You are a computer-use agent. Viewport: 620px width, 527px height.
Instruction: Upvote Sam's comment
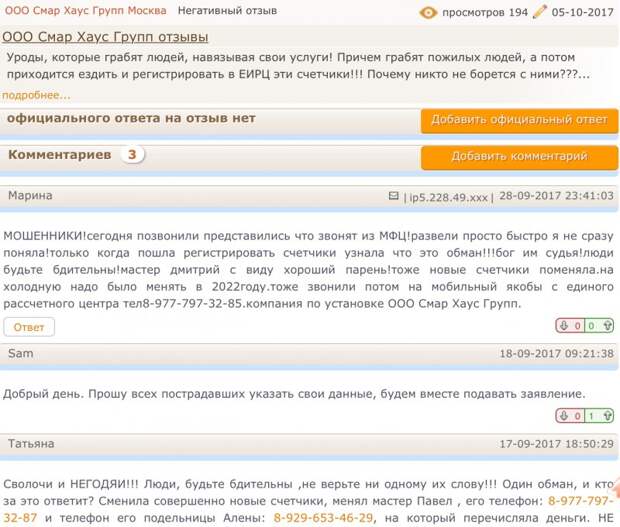[x=607, y=416]
